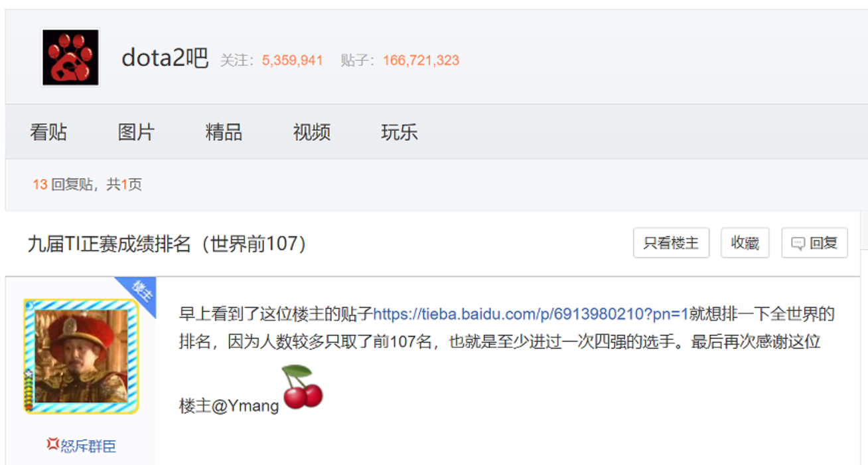Click the @Ymang mention
This screenshot has width=868, height=465.
(246, 406)
